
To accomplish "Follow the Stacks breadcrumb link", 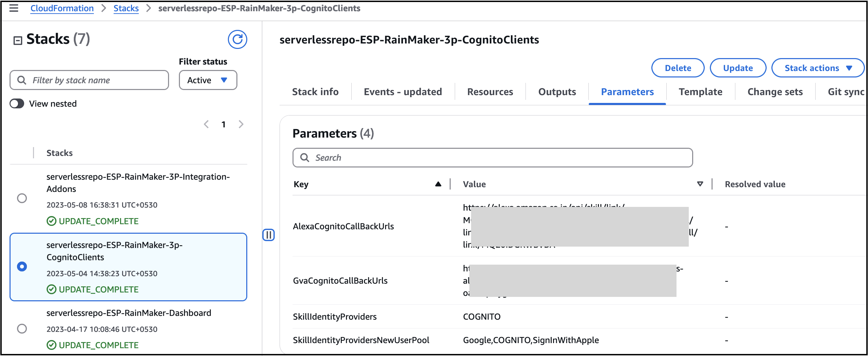I will point(126,8).
